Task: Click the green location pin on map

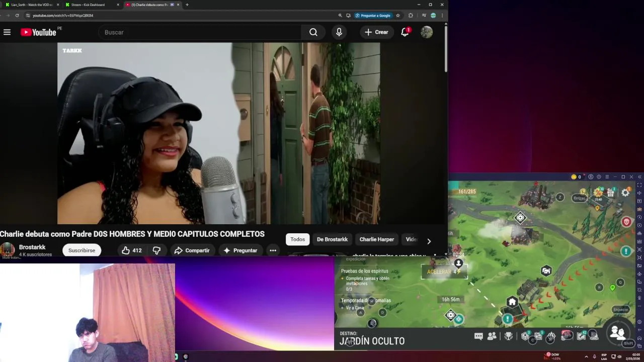Action: [612, 288]
